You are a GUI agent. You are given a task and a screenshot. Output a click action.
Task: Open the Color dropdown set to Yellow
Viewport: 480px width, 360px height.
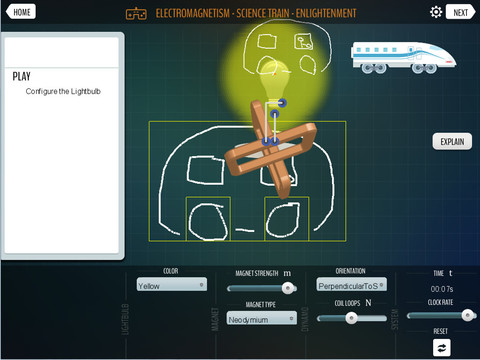[x=172, y=285]
